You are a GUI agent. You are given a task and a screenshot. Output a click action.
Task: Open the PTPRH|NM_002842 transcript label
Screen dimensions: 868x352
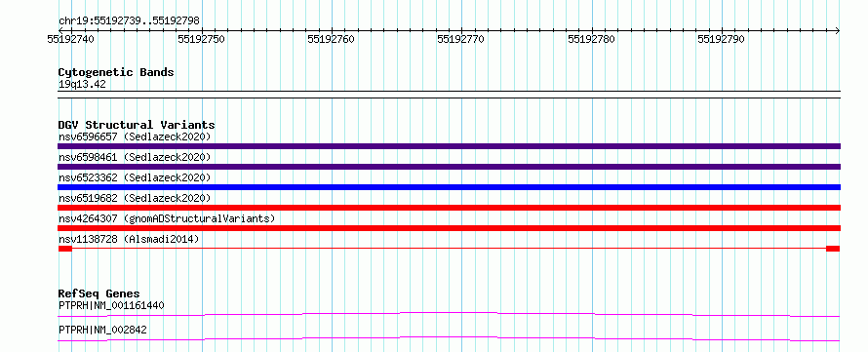click(x=102, y=330)
